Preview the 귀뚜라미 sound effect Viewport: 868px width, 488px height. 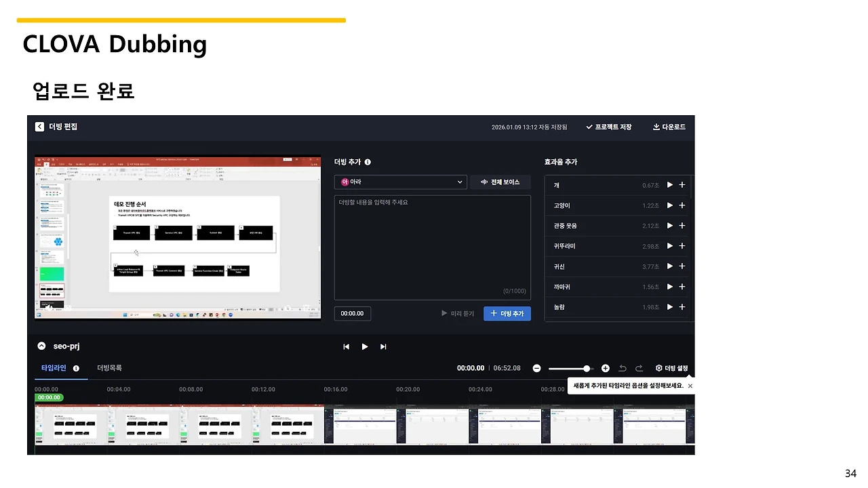(670, 246)
